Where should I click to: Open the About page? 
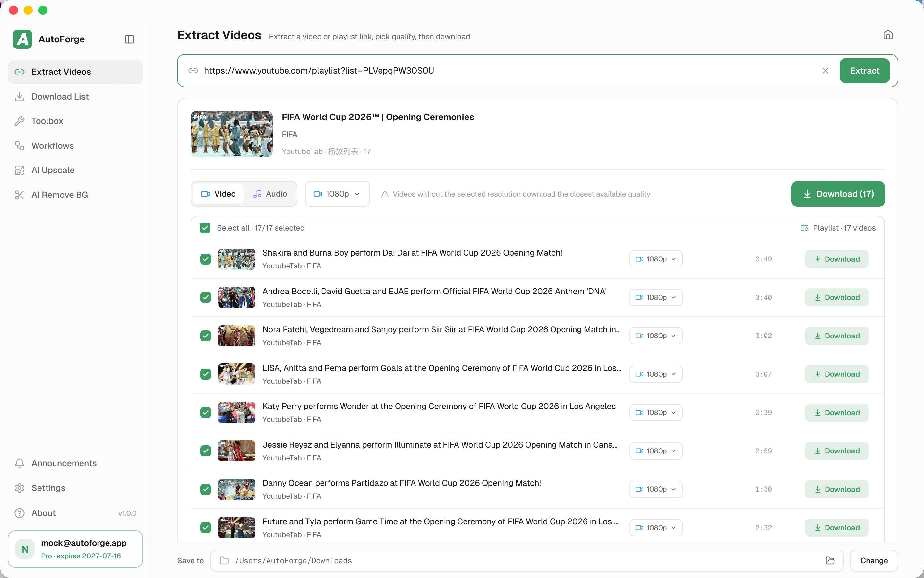(x=75, y=513)
